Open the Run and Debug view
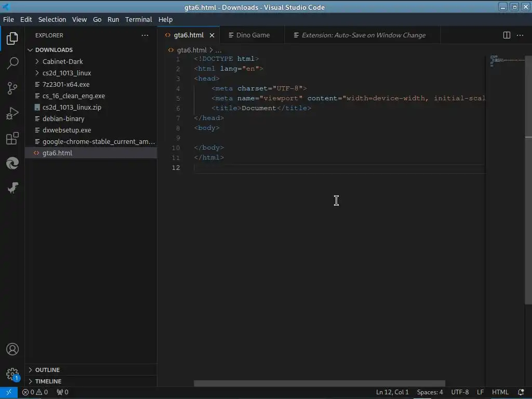Viewport: 532px width, 399px height. tap(12, 113)
